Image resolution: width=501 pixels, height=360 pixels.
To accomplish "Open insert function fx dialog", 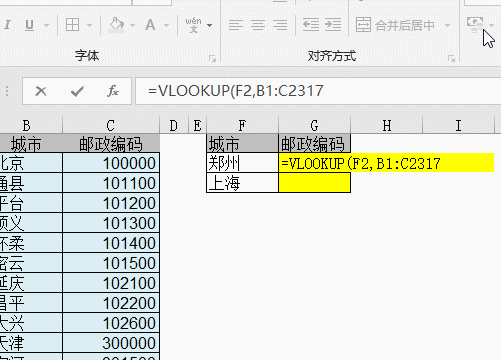I will 113,91.
